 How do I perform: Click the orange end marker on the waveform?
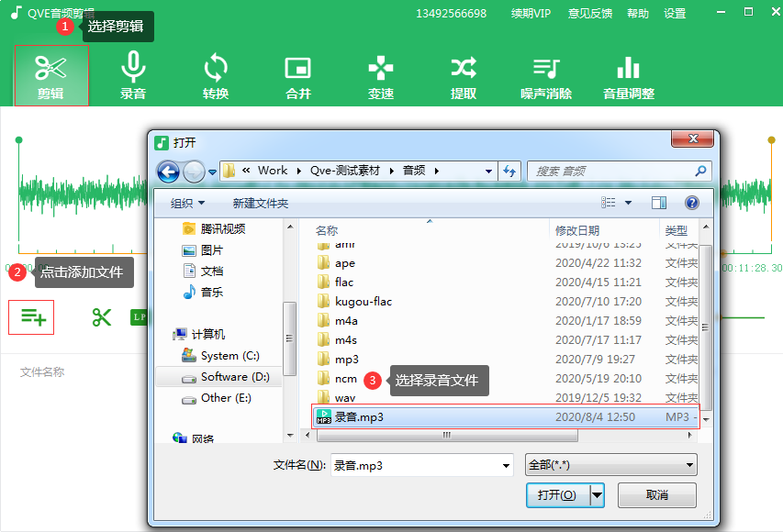(x=771, y=140)
